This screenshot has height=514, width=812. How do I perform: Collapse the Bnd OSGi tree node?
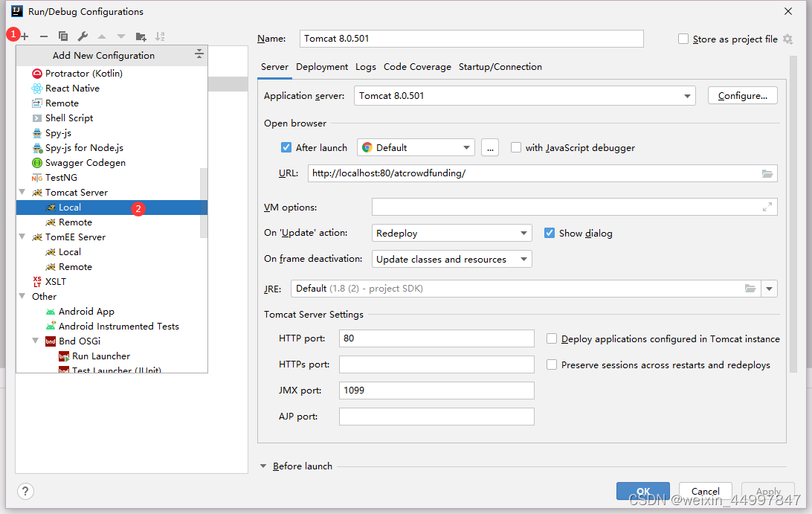(x=36, y=341)
